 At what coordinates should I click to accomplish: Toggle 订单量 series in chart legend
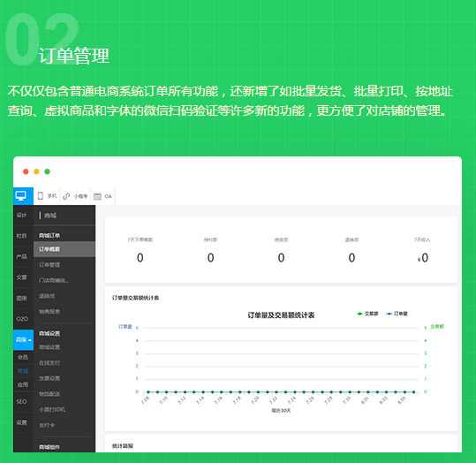(397, 314)
